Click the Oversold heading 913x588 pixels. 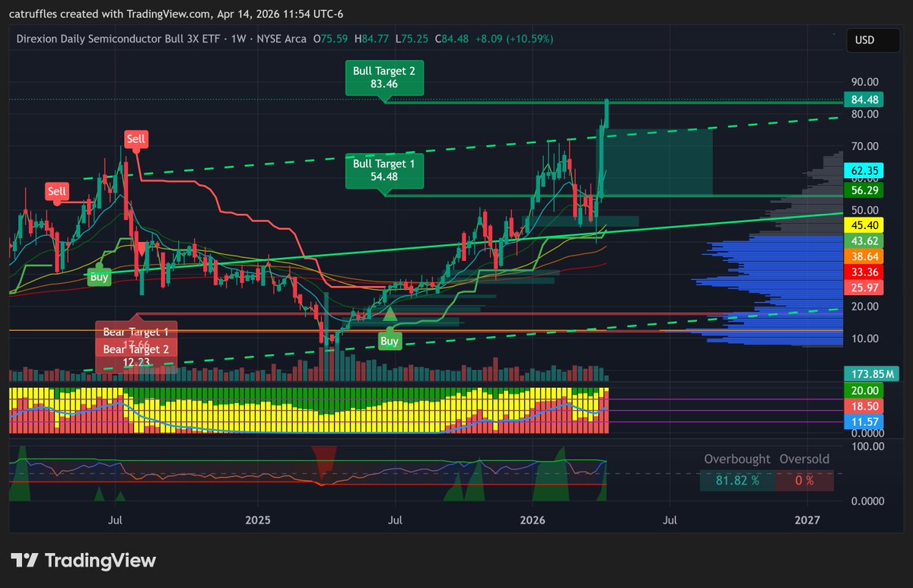(x=805, y=459)
